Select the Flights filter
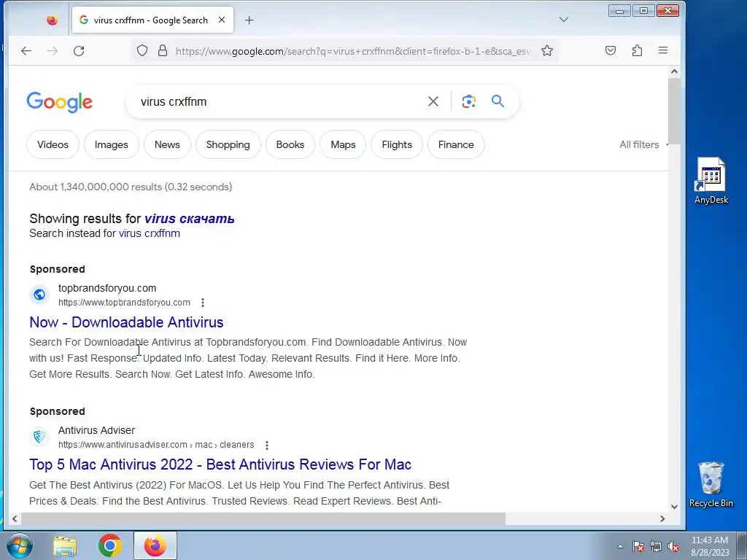Viewport: 747px width, 560px height. click(397, 144)
